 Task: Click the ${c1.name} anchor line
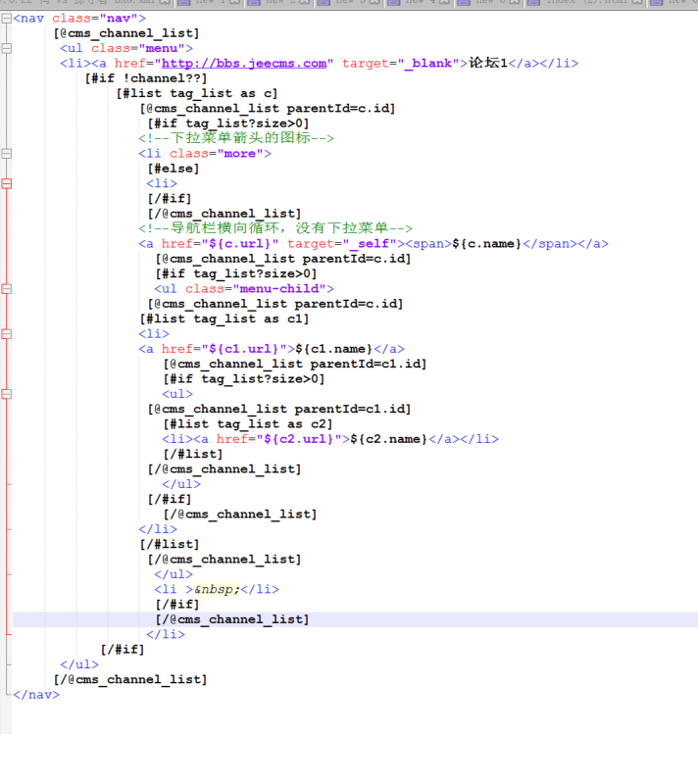click(x=272, y=349)
